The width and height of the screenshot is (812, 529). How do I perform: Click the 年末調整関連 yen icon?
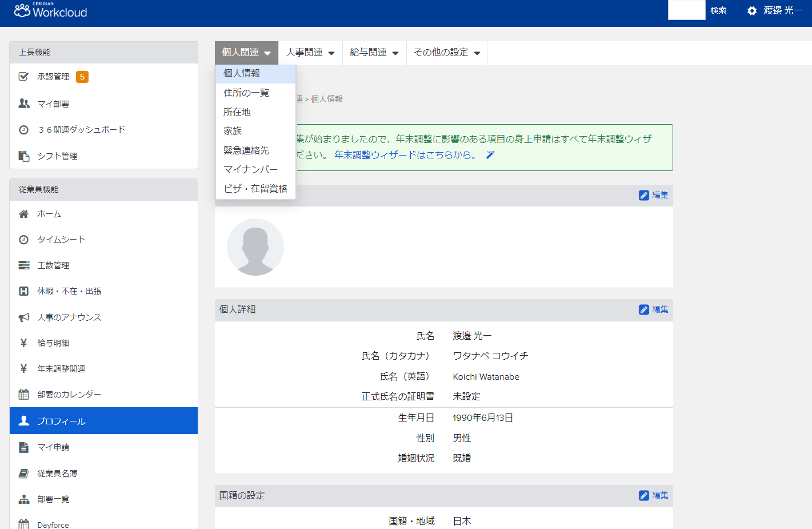click(x=23, y=369)
